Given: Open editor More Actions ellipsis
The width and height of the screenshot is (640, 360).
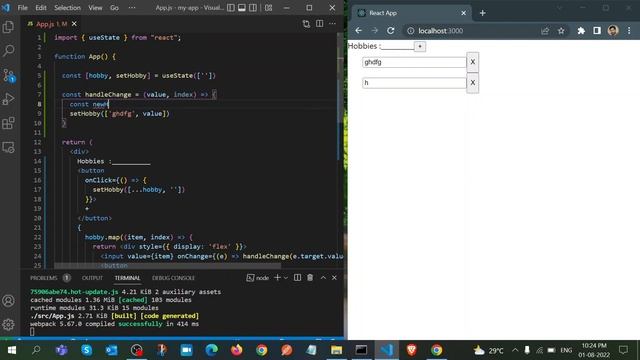Looking at the screenshot, I should click(x=333, y=24).
